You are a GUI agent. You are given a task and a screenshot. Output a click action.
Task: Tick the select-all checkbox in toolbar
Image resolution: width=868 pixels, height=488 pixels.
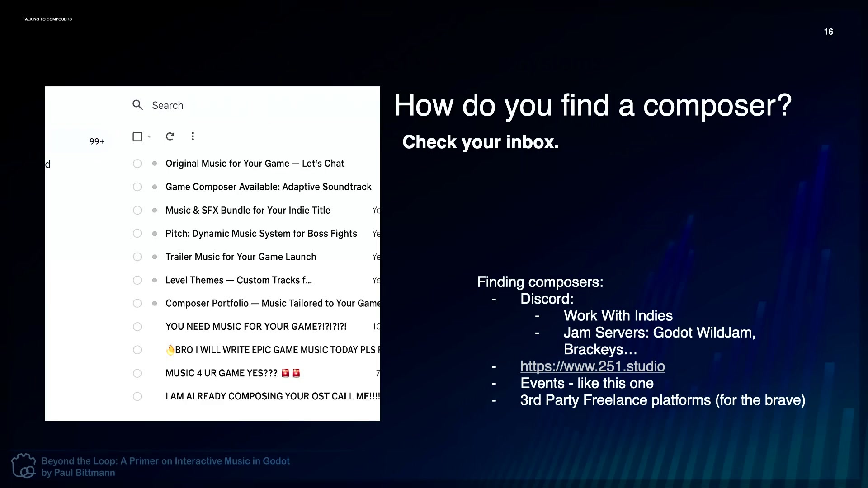(137, 136)
